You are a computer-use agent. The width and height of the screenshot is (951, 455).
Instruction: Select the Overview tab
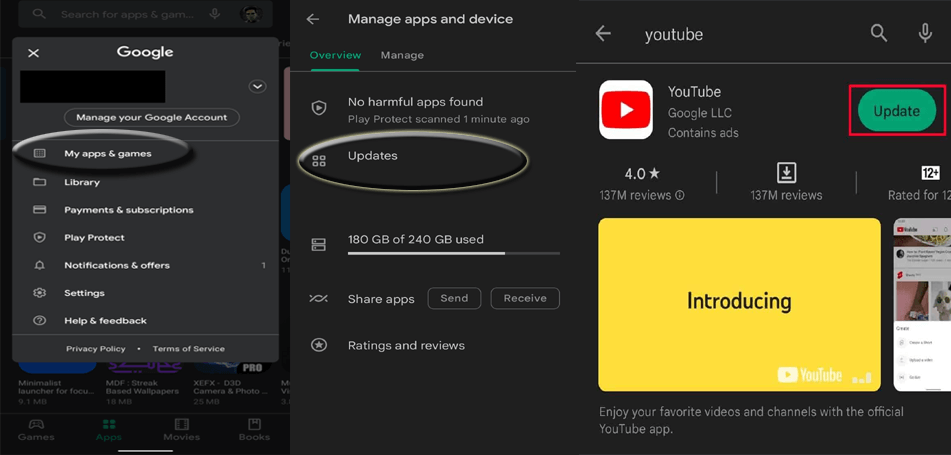[x=335, y=55]
